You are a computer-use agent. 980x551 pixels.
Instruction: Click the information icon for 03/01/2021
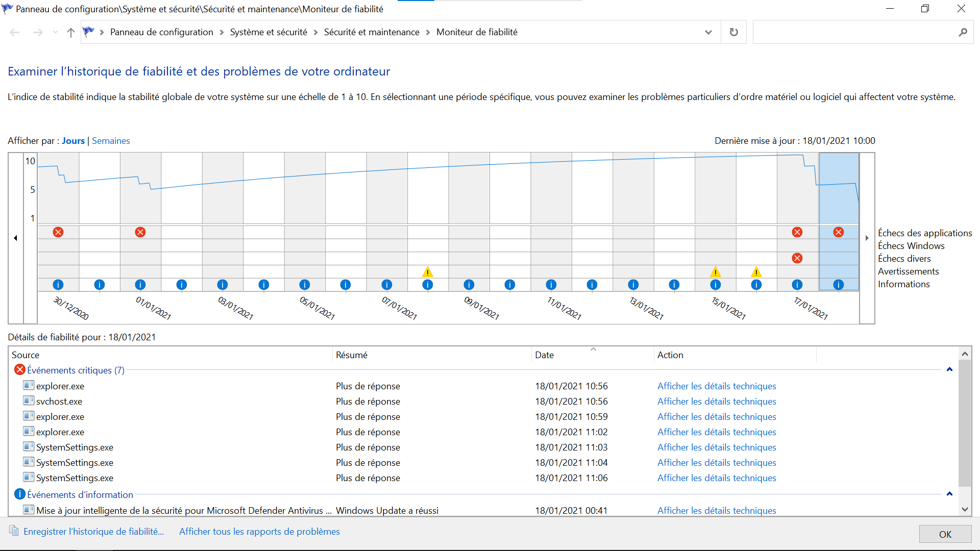[223, 285]
